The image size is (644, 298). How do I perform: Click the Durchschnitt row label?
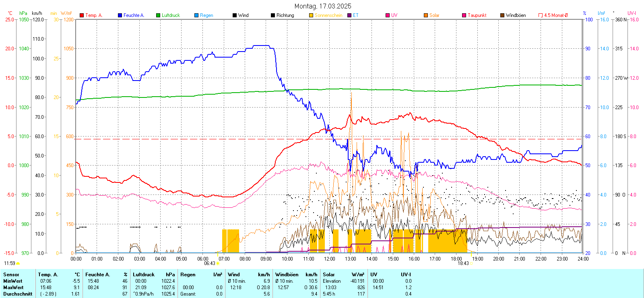coord(18,294)
